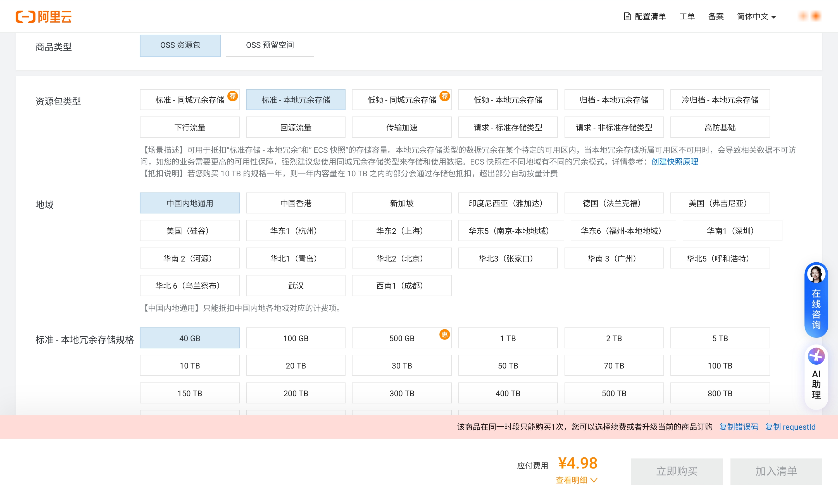Viewport: 838px width, 504px height.
Task: Choose 归档 - 本地冗余存储 package type
Action: [614, 100]
